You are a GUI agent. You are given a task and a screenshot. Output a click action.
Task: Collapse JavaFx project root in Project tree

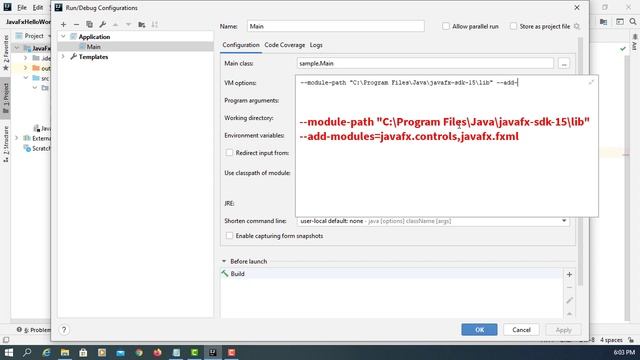click(17, 48)
